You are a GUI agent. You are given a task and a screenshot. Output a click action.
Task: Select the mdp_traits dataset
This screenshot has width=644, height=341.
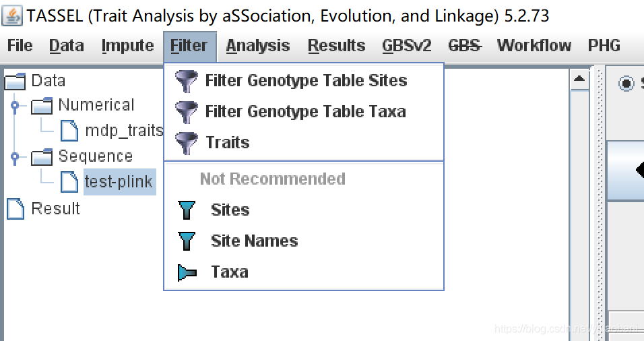[x=124, y=130]
